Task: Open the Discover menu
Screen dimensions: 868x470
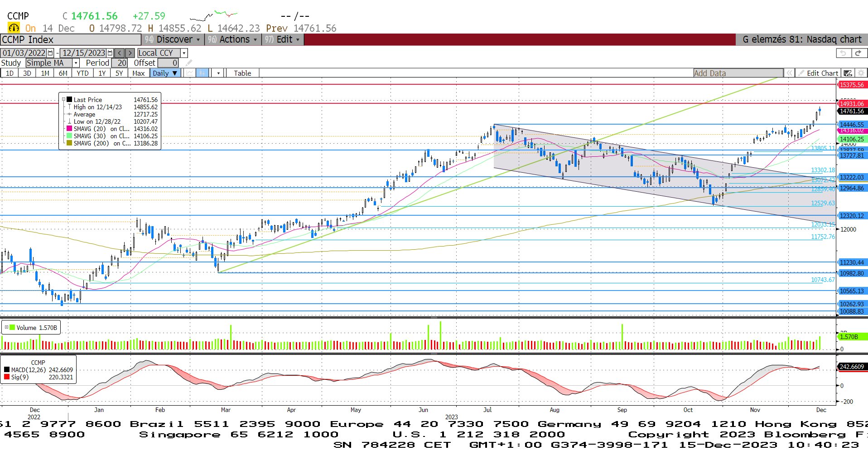Action: 172,39
